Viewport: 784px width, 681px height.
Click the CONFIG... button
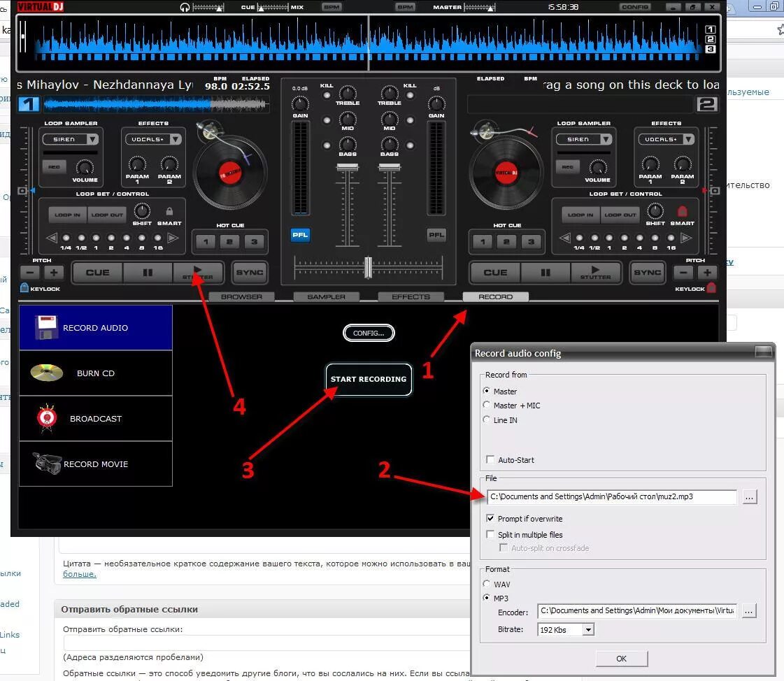(x=369, y=333)
